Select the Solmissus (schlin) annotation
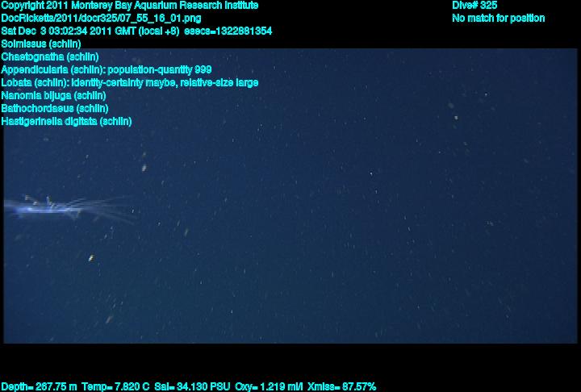The width and height of the screenshot is (581, 392). (41, 44)
